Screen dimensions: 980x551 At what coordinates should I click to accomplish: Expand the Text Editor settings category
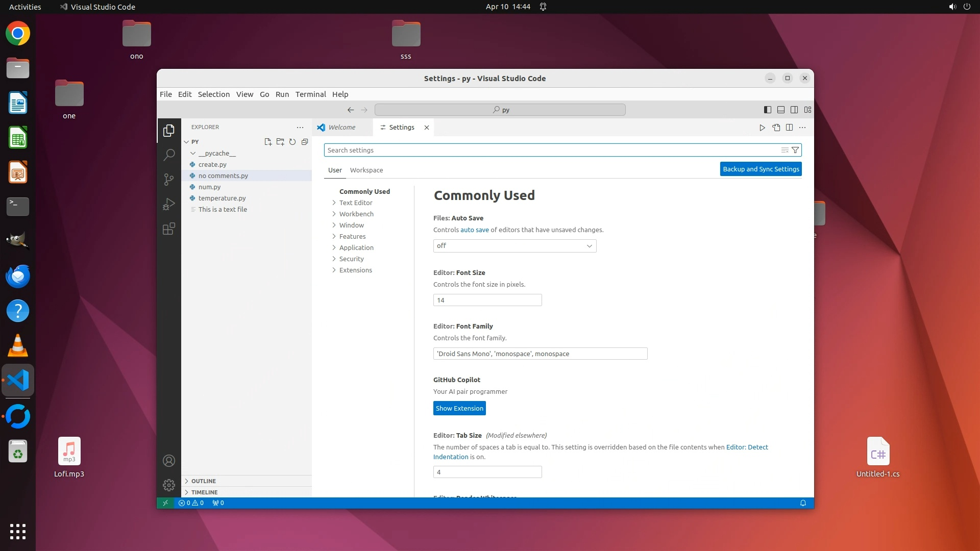356,203
